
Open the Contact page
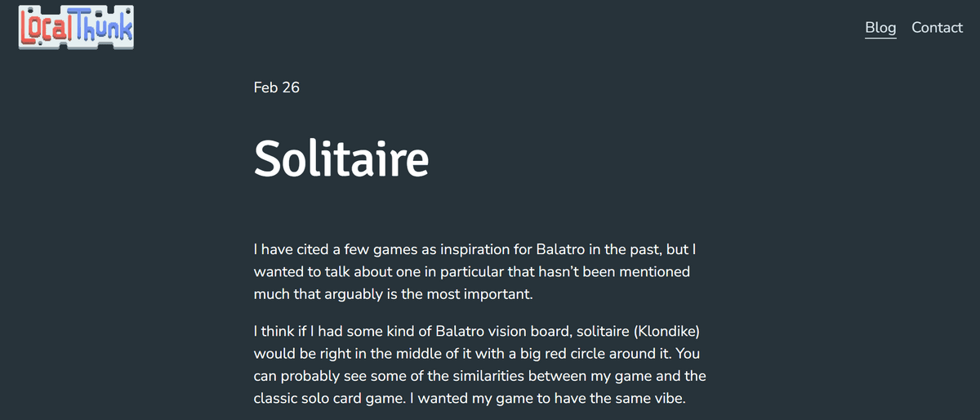tap(937, 27)
